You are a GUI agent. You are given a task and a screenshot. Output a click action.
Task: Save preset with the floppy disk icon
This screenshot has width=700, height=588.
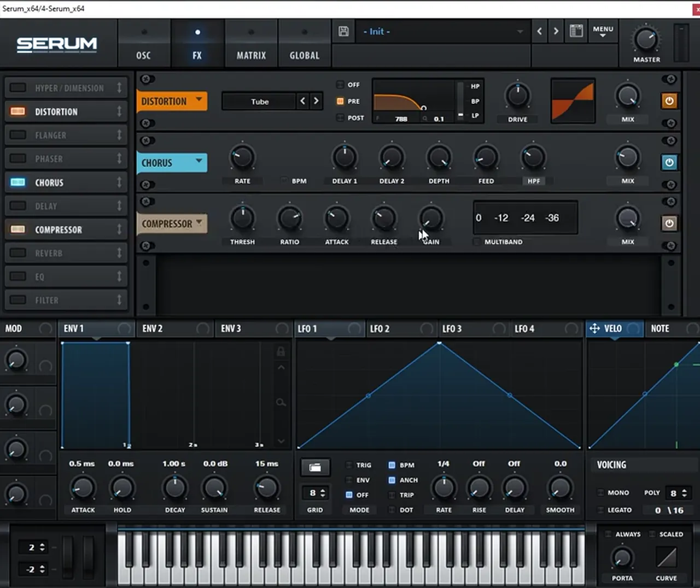(x=343, y=31)
